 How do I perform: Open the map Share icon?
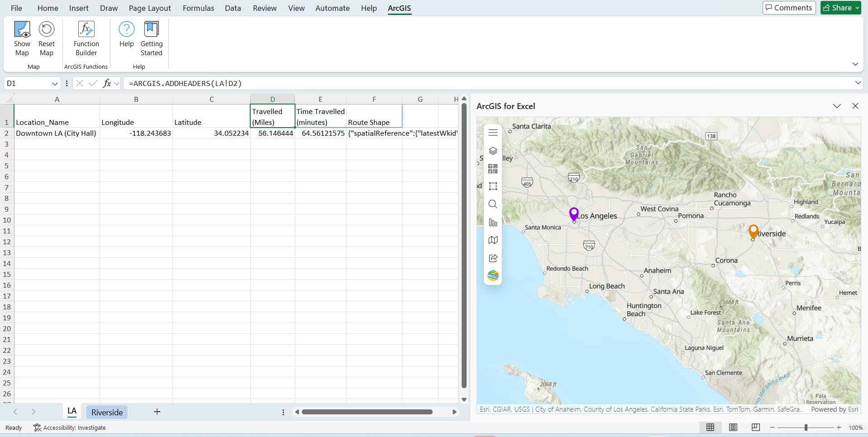493,258
